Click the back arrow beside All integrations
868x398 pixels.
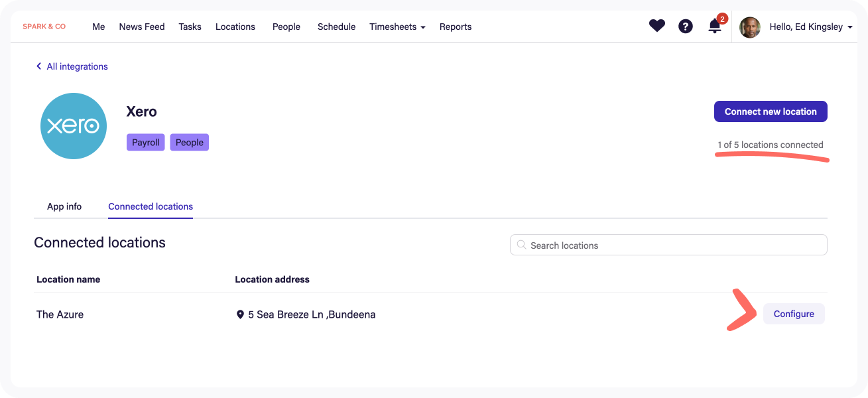[39, 66]
